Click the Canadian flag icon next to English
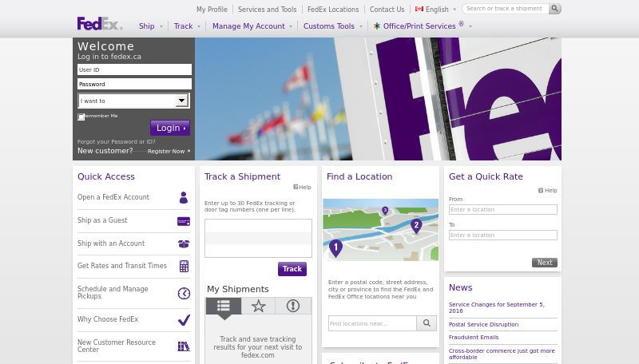The image size is (639, 364). click(419, 9)
